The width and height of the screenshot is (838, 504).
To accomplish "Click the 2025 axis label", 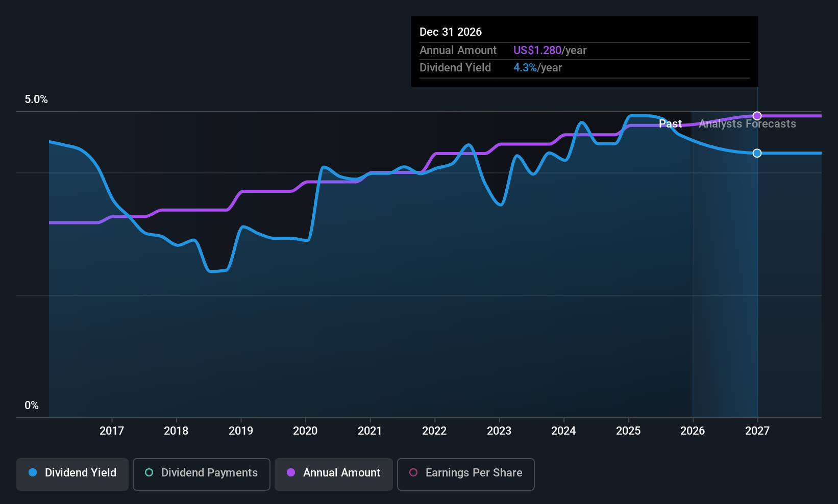I will point(628,431).
